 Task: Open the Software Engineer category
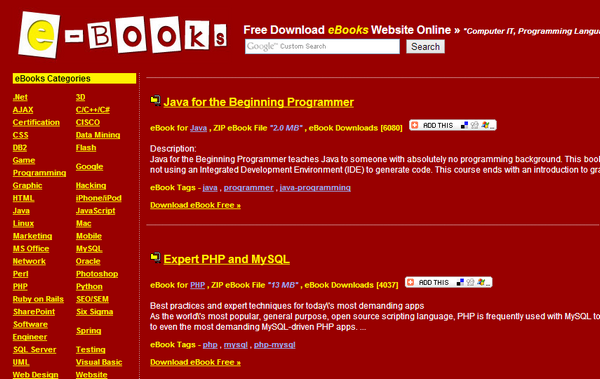[x=30, y=331]
